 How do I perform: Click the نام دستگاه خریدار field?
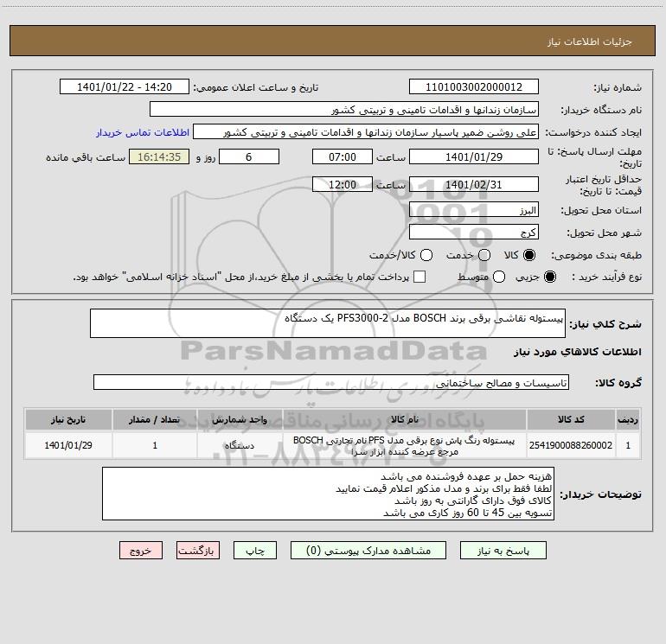[344, 110]
